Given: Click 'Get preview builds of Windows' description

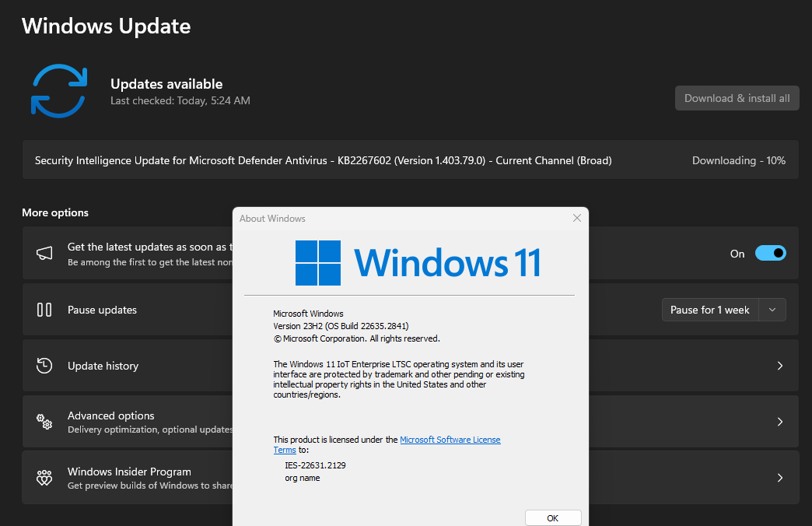Looking at the screenshot, I should (150, 486).
